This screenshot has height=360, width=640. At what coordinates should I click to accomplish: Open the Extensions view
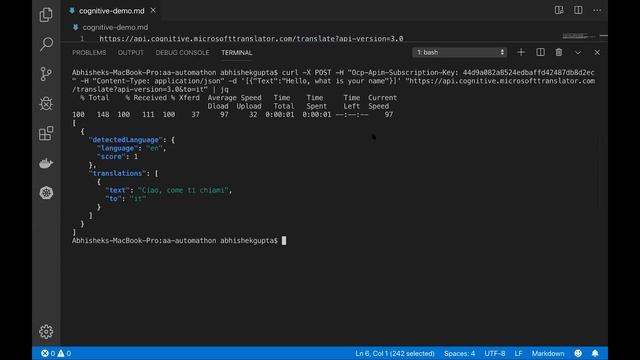46,133
